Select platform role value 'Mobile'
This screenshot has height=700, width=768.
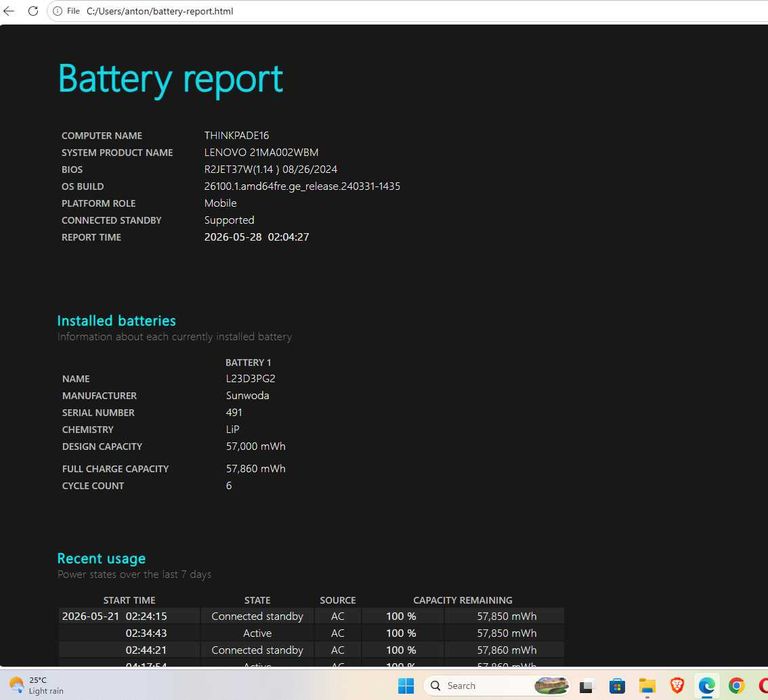pos(220,203)
